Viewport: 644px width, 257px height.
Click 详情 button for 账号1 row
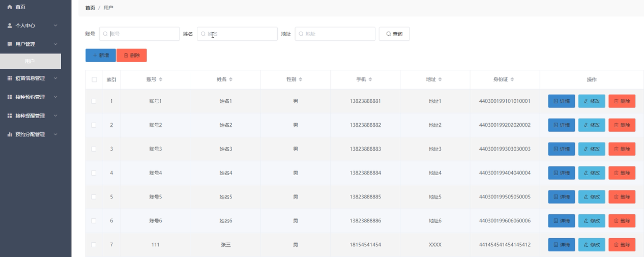tap(562, 101)
